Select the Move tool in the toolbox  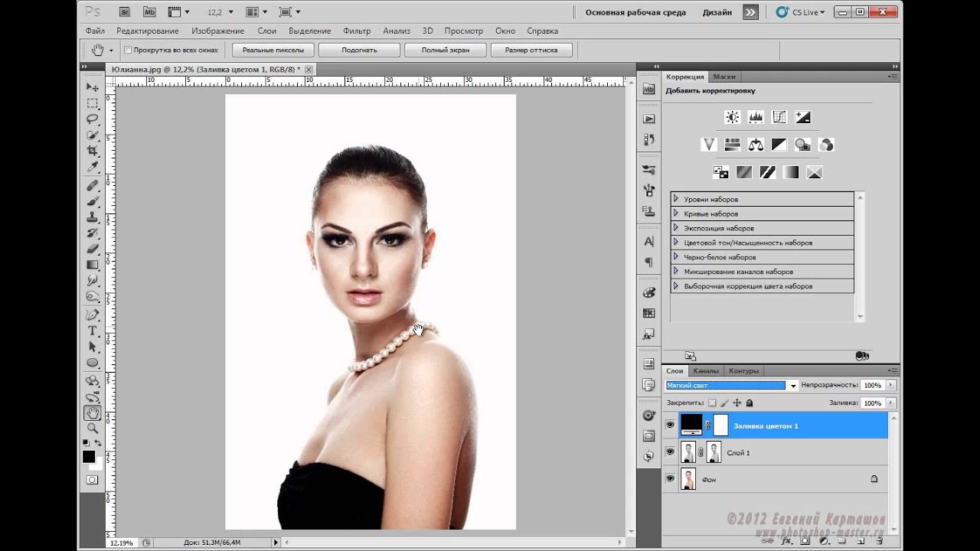(x=93, y=87)
